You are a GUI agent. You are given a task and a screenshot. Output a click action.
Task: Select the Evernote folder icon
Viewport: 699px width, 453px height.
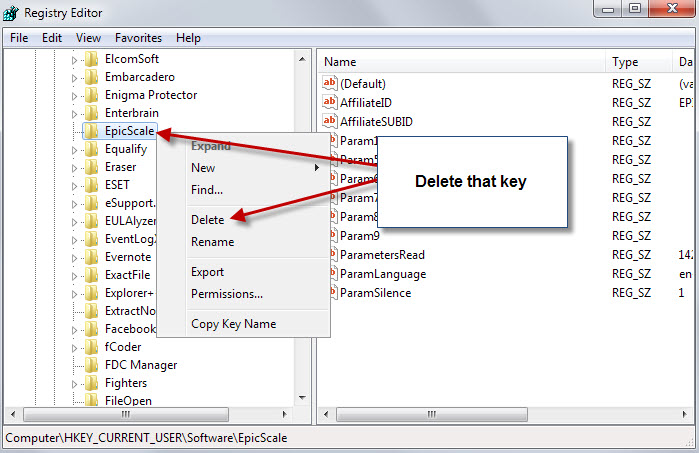(92, 257)
